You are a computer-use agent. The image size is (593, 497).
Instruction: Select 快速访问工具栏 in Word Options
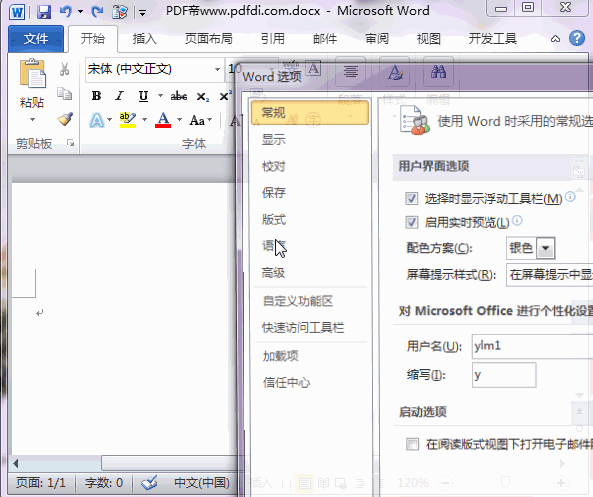tap(303, 328)
